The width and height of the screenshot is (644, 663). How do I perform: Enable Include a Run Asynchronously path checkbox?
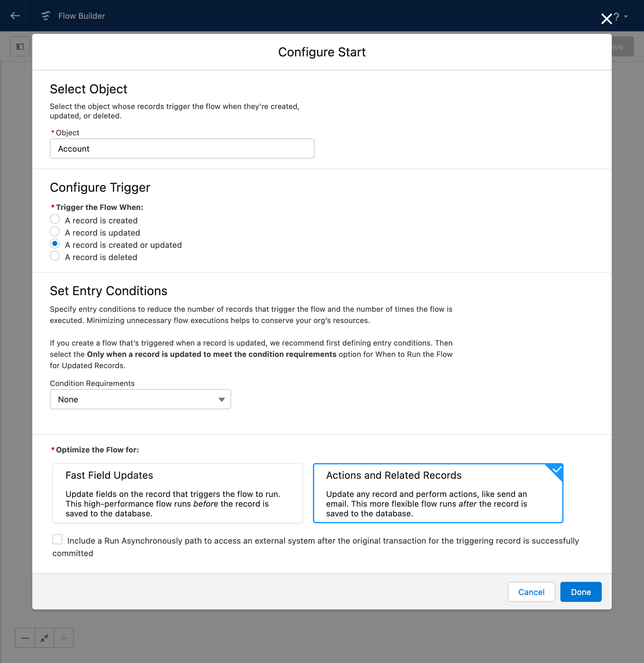click(57, 539)
